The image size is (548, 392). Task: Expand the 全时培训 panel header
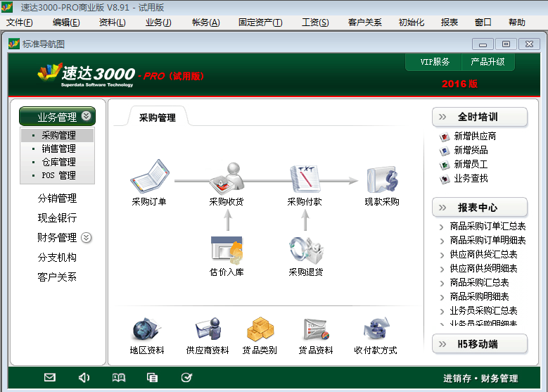coord(480,117)
